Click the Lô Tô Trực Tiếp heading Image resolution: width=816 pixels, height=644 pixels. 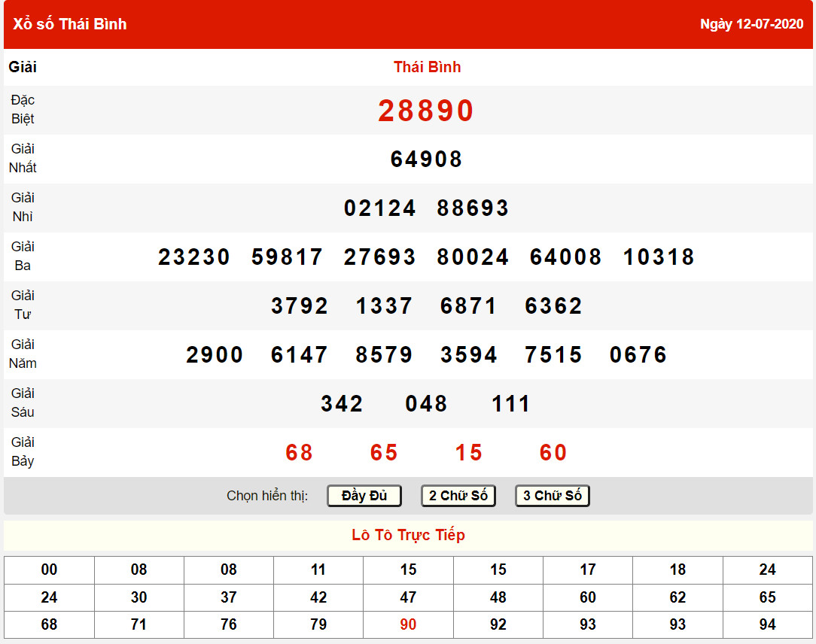pyautogui.click(x=408, y=535)
